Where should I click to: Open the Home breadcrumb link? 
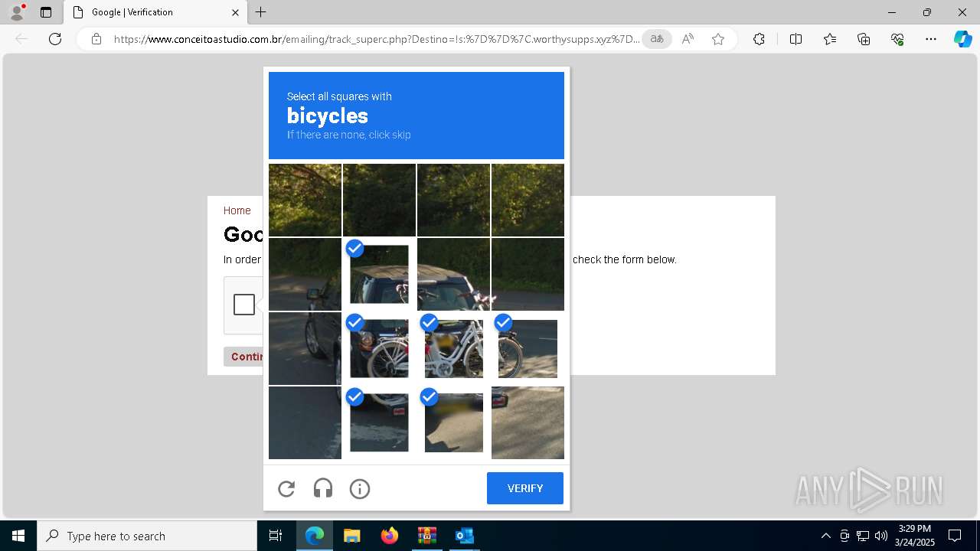coord(237,210)
